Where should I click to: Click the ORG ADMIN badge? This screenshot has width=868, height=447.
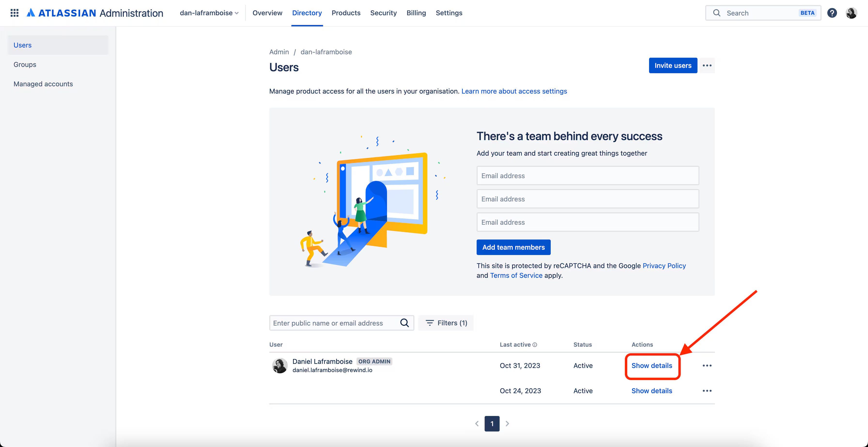374,361
